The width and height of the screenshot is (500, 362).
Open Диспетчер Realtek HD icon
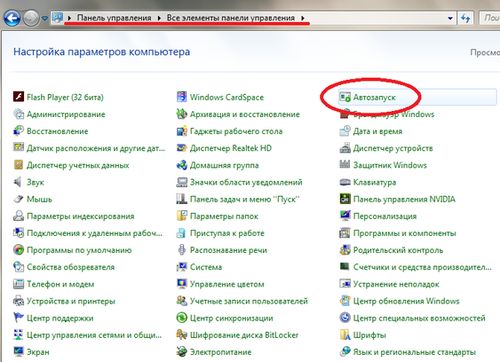[x=182, y=148]
